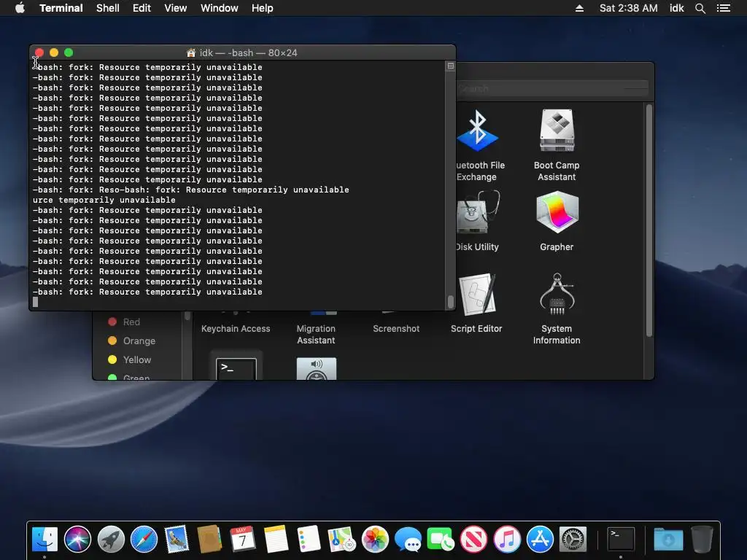The width and height of the screenshot is (747, 560).
Task: Open Boot Camp Assistant in Finder window
Action: coord(557,131)
